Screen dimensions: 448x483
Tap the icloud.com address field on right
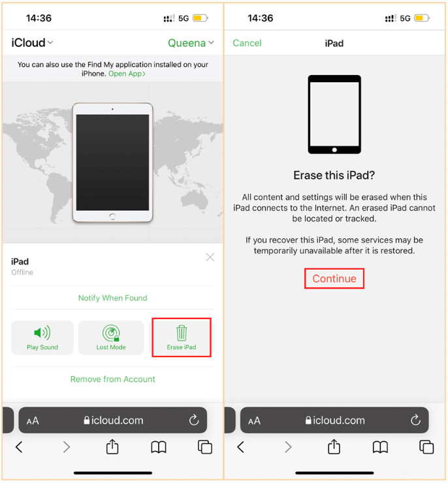(x=334, y=420)
